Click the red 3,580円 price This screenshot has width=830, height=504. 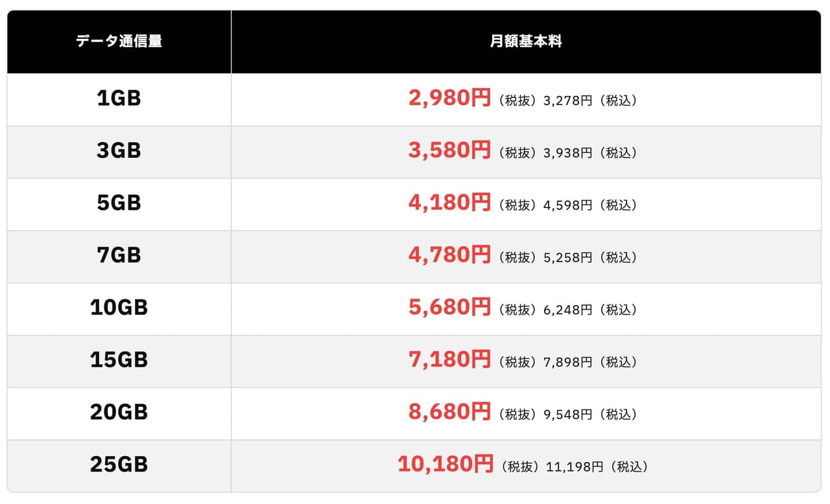click(x=449, y=151)
